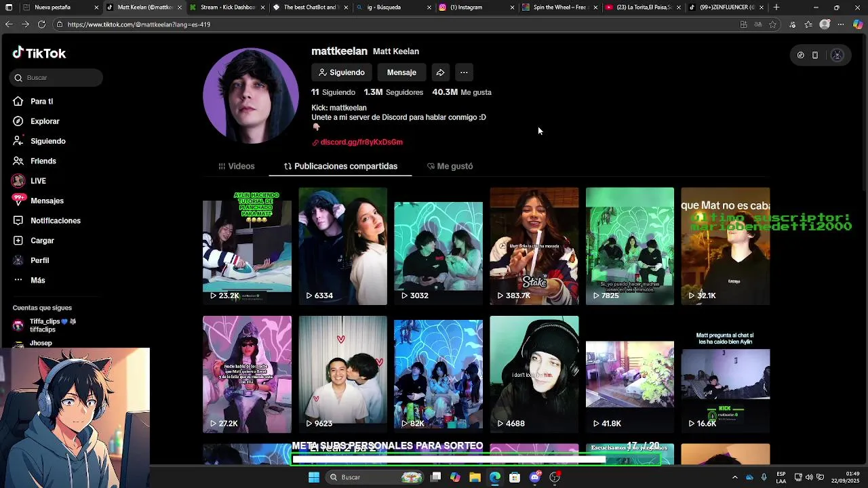Switch to Spin the Wheel browser tab
This screenshot has height=488, width=868.
tap(559, 7)
